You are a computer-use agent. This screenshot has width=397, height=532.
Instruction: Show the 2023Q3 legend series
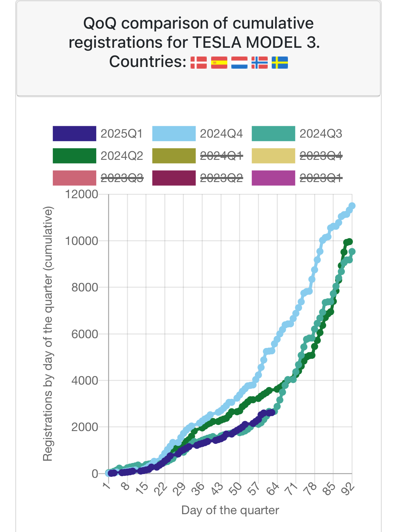tap(122, 178)
